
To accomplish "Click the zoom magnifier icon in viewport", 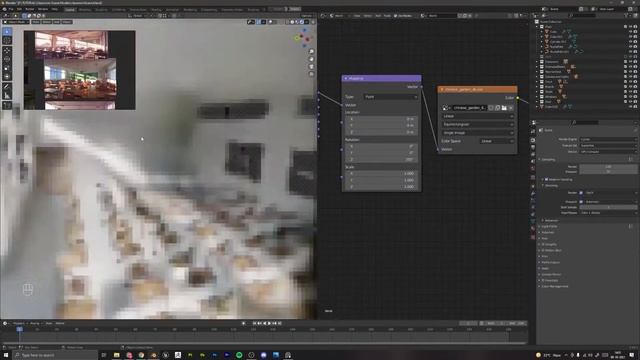I will (311, 51).
